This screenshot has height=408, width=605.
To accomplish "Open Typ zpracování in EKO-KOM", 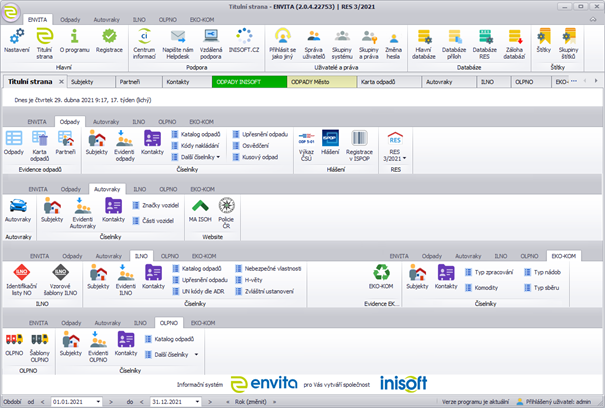I will [x=489, y=272].
